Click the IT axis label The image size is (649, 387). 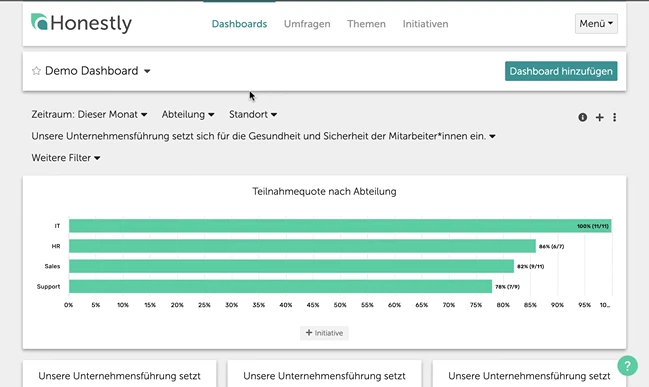point(57,226)
